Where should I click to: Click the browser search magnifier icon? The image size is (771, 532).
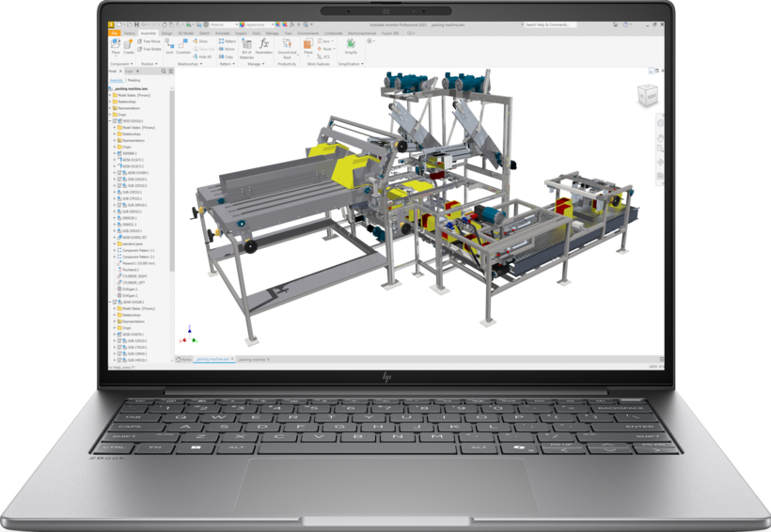pyautogui.click(x=164, y=71)
